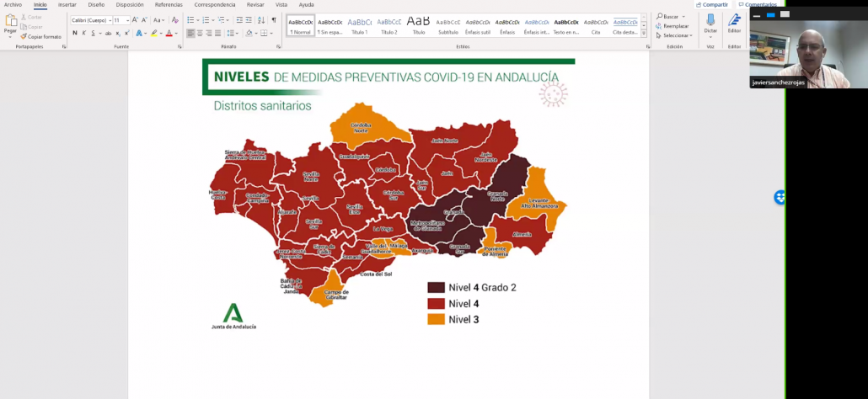Image resolution: width=868 pixels, height=399 pixels.
Task: Click the red font color swatch
Action: [169, 33]
